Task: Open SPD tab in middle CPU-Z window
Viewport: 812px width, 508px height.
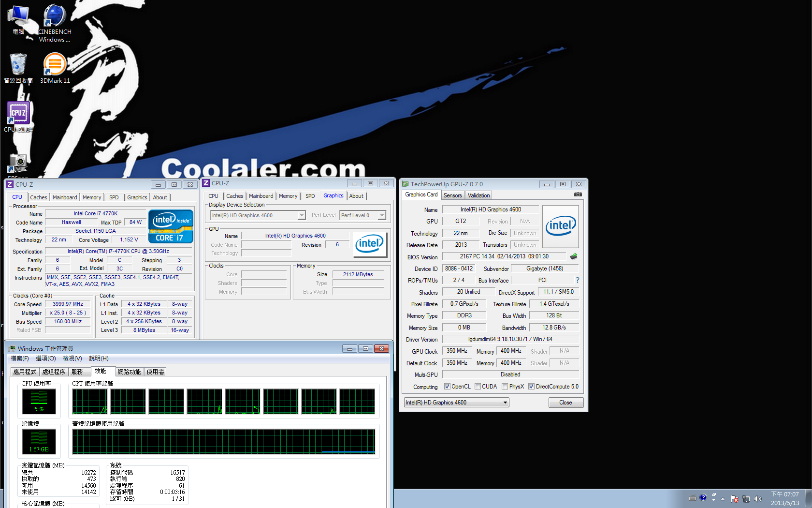Action: tap(310, 196)
